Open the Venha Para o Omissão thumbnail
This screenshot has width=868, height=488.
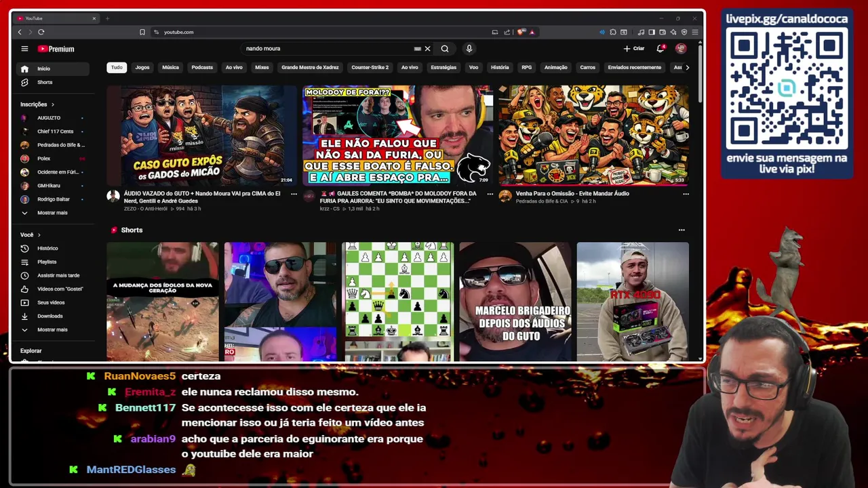tap(593, 135)
